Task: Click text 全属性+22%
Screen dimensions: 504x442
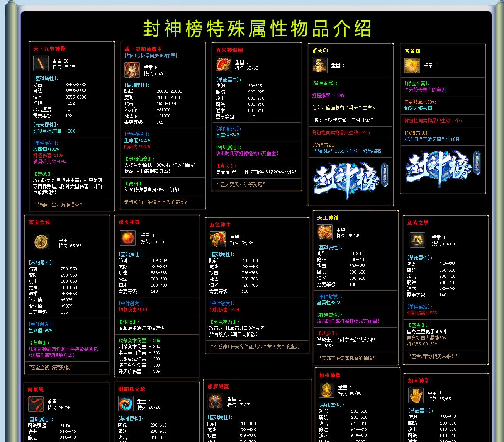Action: pos(329,303)
